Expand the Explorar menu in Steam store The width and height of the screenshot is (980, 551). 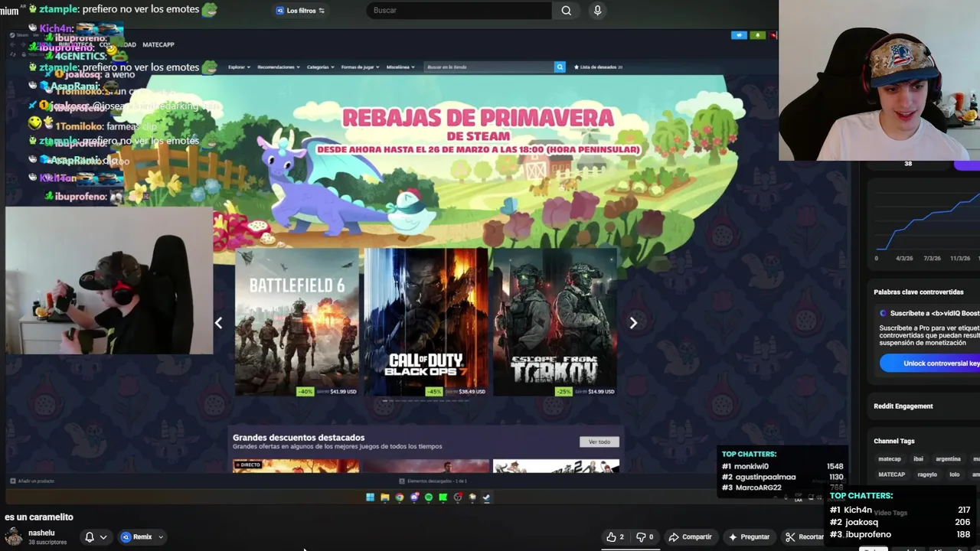pos(239,67)
